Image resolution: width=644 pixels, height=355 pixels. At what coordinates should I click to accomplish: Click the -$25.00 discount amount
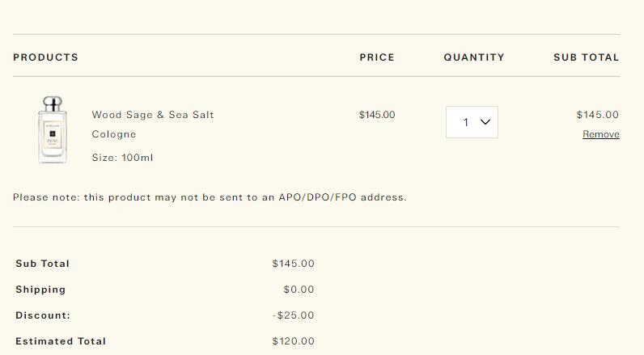293,315
